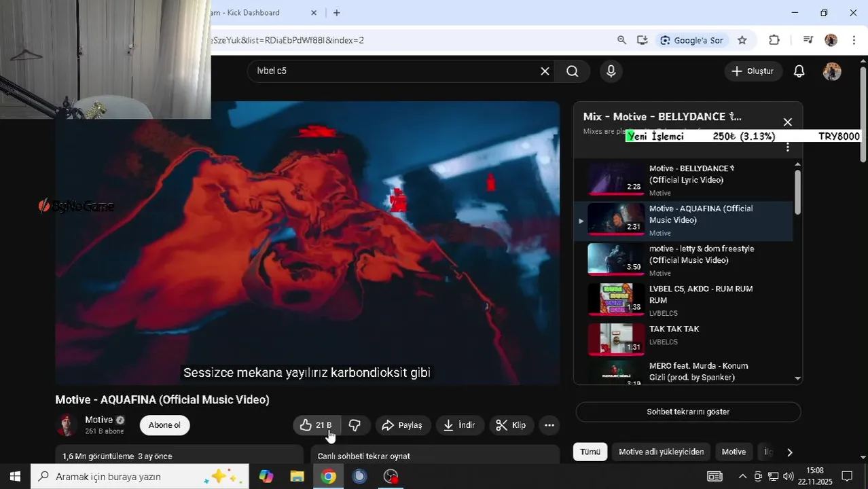The image size is (868, 489).
Task: Click the install app icon in address bar
Action: [x=642, y=40]
